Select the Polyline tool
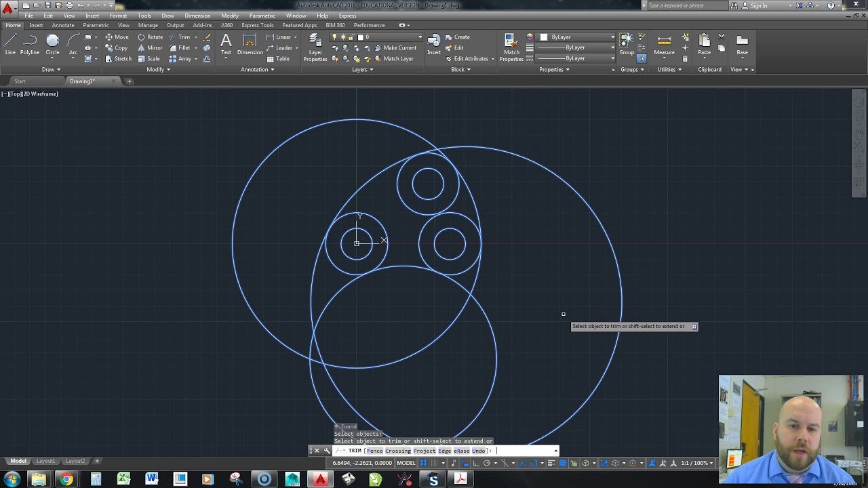This screenshot has height=488, width=868. point(29,44)
